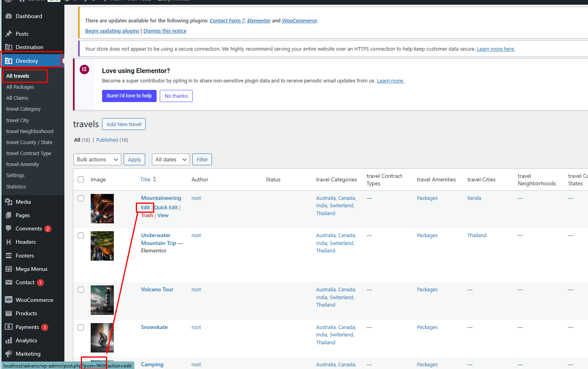Open All Packages submenu item
588x369 pixels.
coord(20,87)
